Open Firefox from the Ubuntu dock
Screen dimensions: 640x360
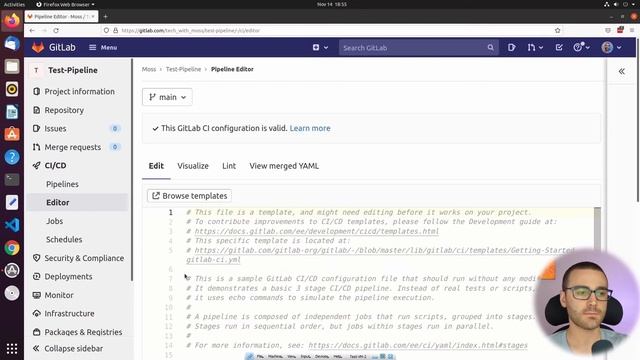point(12,20)
